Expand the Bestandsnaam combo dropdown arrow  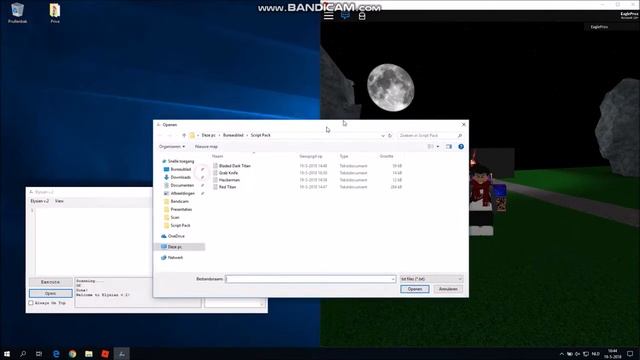[393, 279]
